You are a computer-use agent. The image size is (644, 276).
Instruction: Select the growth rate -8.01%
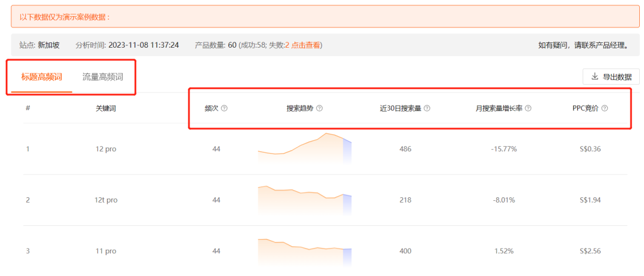point(503,200)
